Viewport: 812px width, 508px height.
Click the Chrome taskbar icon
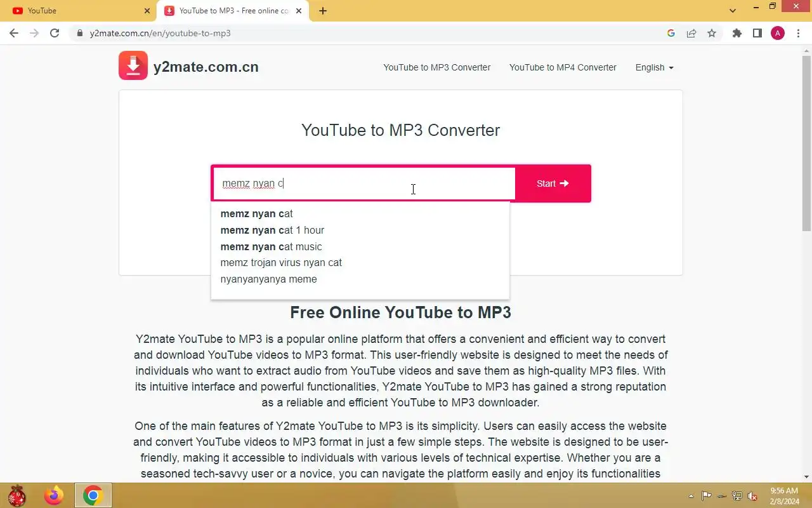93,495
